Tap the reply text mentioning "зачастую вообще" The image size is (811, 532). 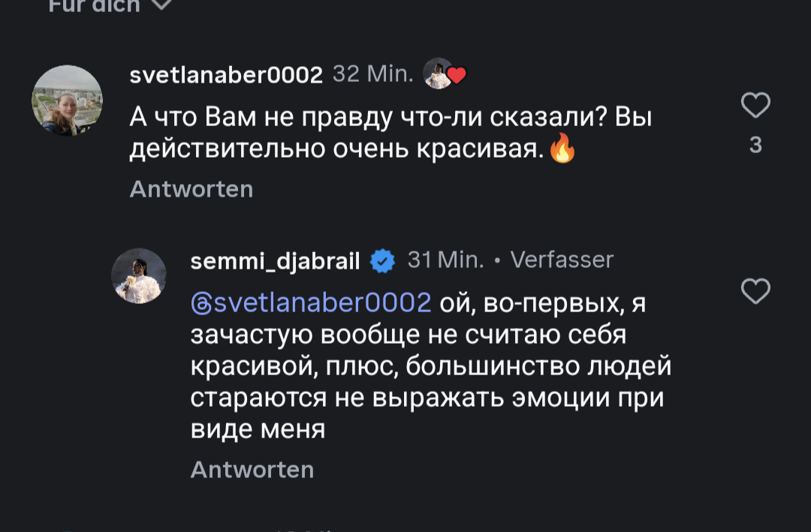click(x=408, y=335)
